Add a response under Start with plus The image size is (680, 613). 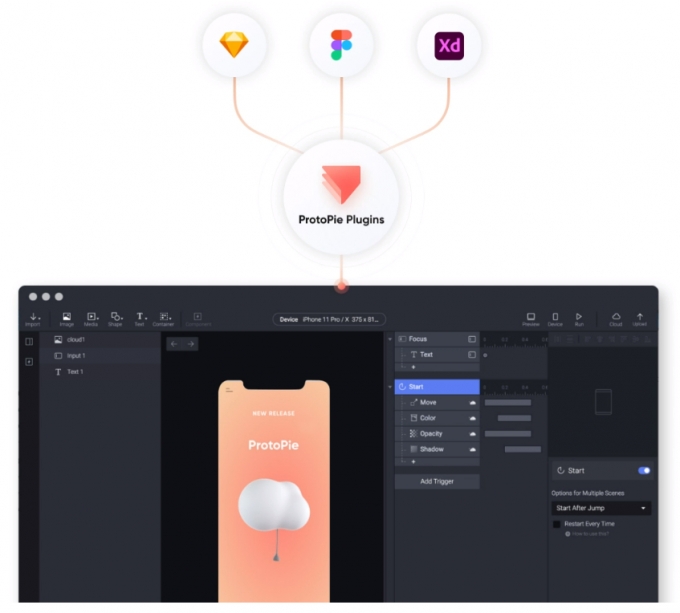pyautogui.click(x=413, y=462)
